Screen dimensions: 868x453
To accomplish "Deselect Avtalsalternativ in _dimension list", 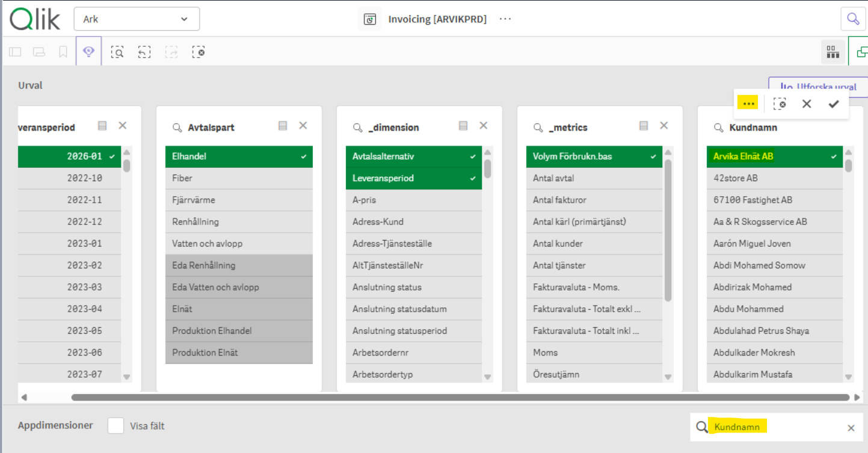I will (x=413, y=156).
